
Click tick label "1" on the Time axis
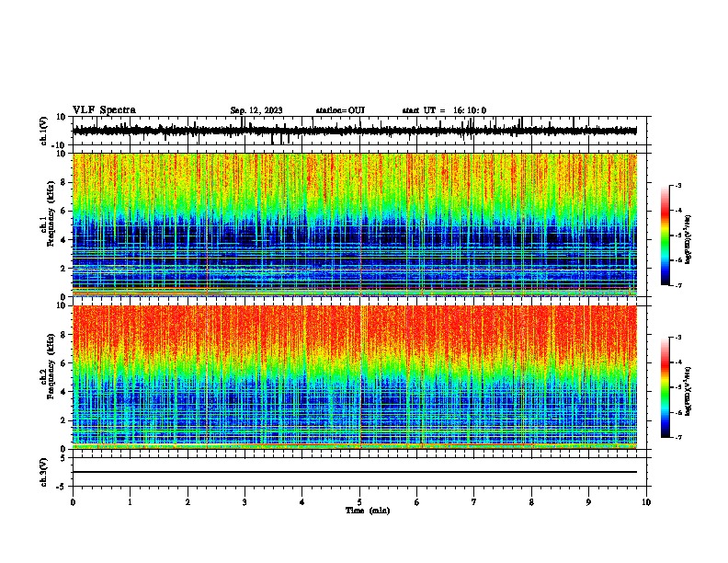pyautogui.click(x=131, y=502)
